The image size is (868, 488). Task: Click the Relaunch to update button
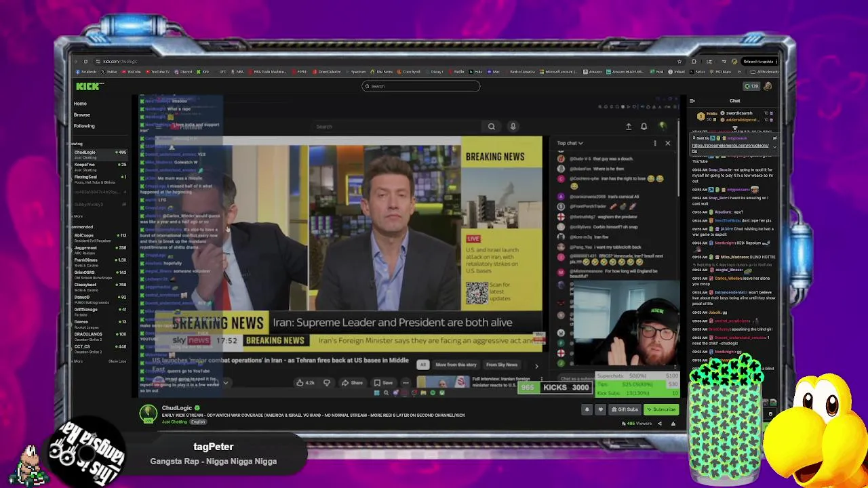(x=759, y=62)
